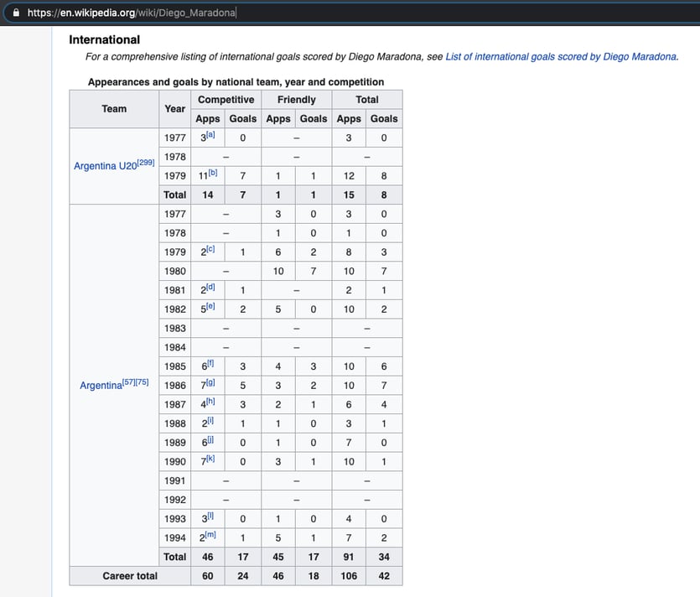Open the Argentina U20 team link
Screen dimensions: 700x597
(105, 166)
